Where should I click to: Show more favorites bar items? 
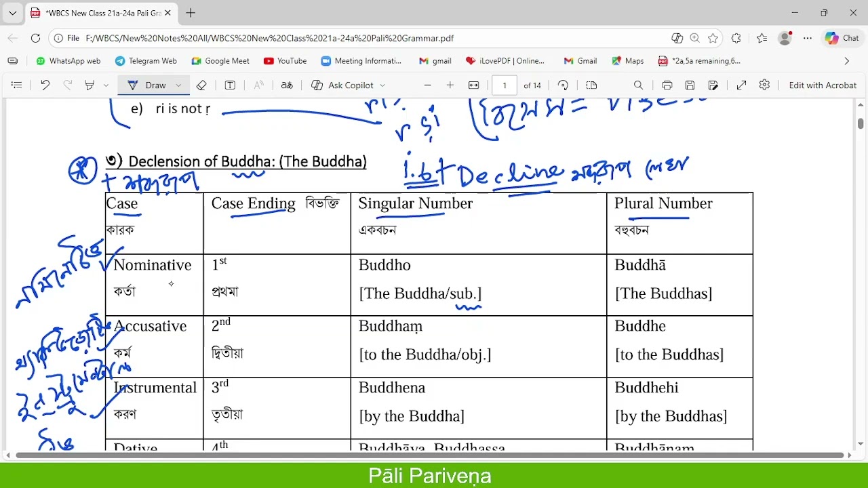(x=846, y=61)
